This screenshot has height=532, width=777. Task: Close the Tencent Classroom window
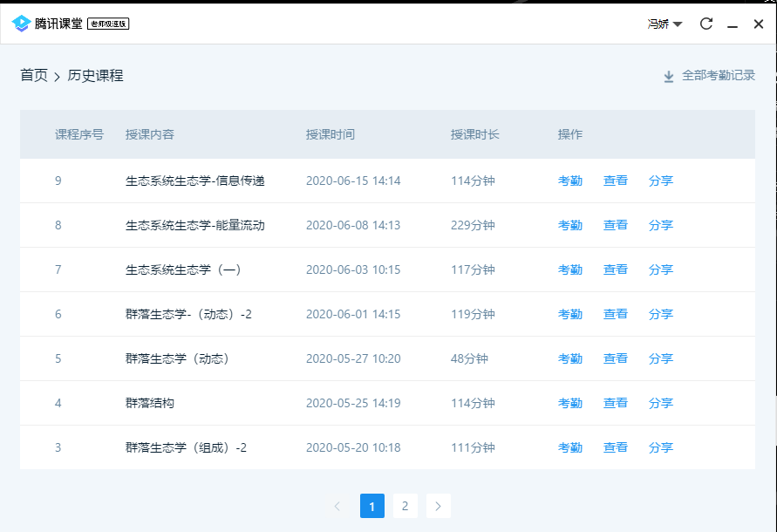[x=758, y=24]
